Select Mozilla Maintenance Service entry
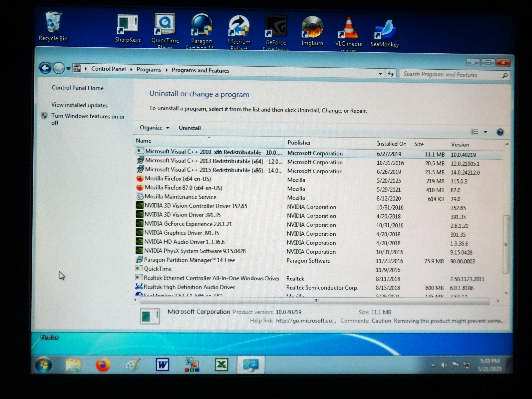 319,198
